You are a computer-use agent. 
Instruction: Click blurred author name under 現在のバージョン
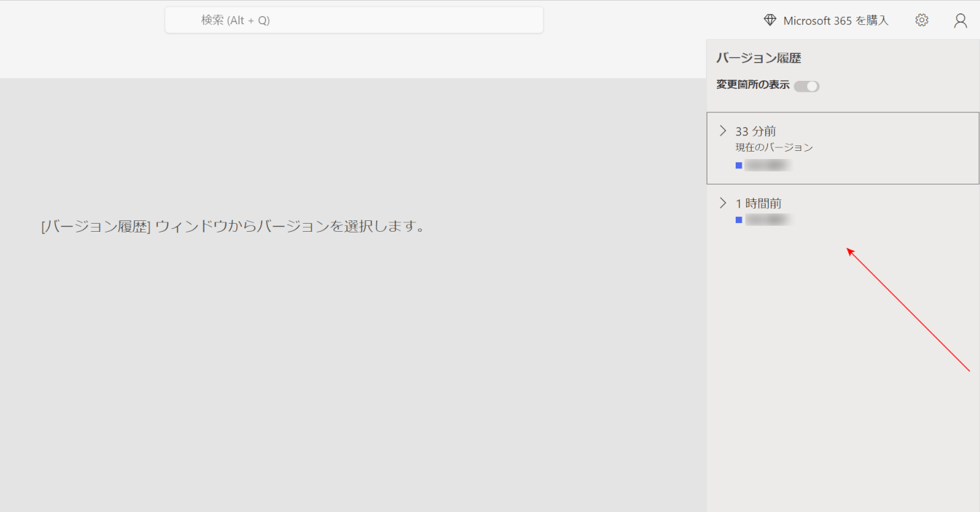pos(767,165)
